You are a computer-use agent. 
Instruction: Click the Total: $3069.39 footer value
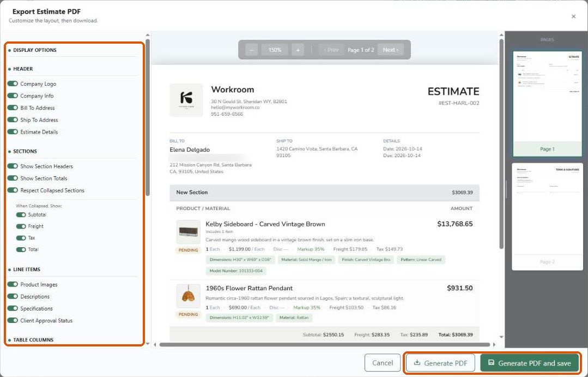(455, 334)
